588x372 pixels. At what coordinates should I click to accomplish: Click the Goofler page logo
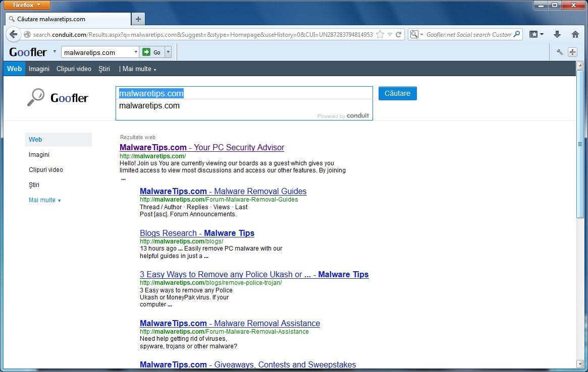click(x=58, y=98)
